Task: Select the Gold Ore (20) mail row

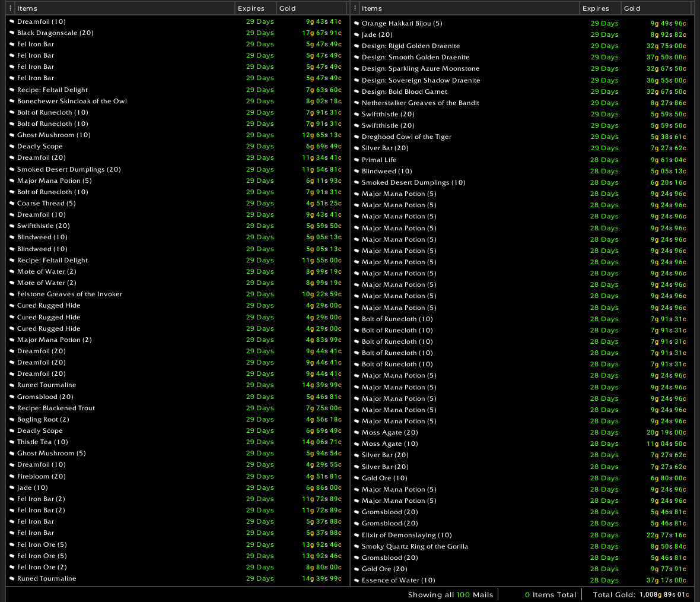Action: (x=522, y=569)
